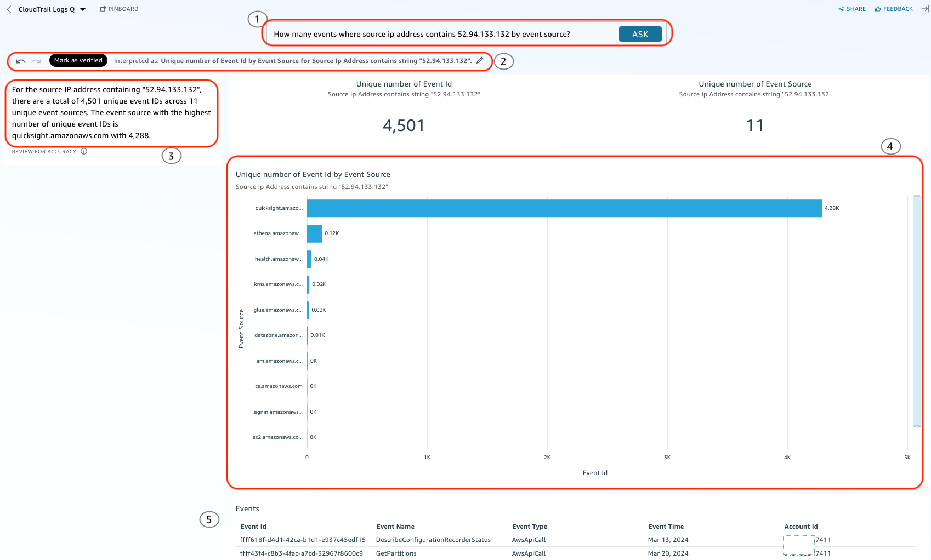
Task: Select the Events table section title
Action: pyautogui.click(x=247, y=508)
